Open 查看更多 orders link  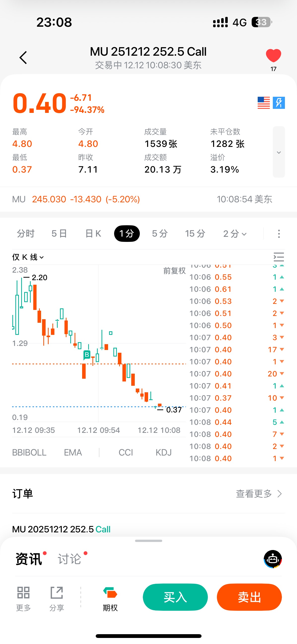pyautogui.click(x=258, y=494)
